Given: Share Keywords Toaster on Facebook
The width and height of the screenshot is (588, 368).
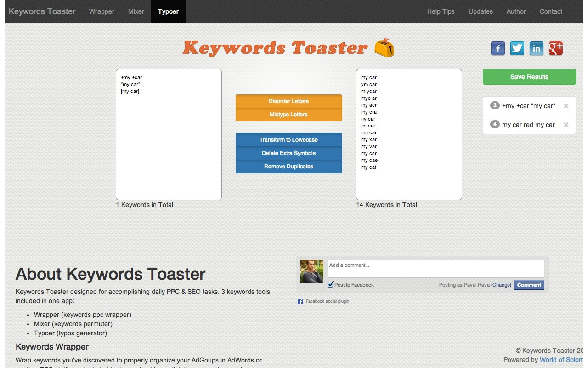Looking at the screenshot, I should pyautogui.click(x=498, y=48).
